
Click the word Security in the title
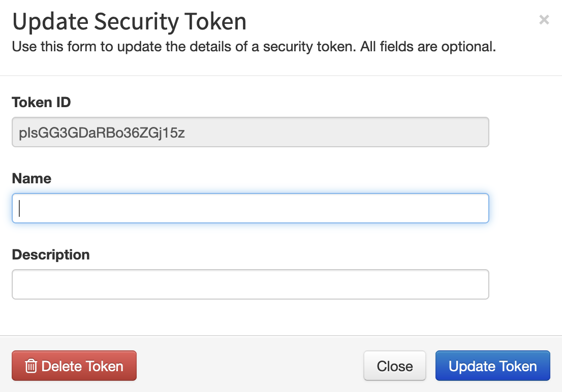(136, 21)
